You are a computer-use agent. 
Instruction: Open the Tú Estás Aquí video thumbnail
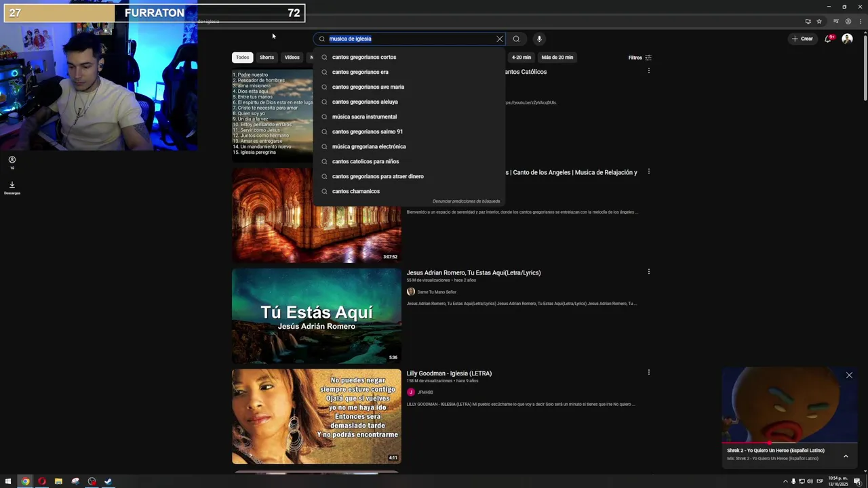[317, 316]
